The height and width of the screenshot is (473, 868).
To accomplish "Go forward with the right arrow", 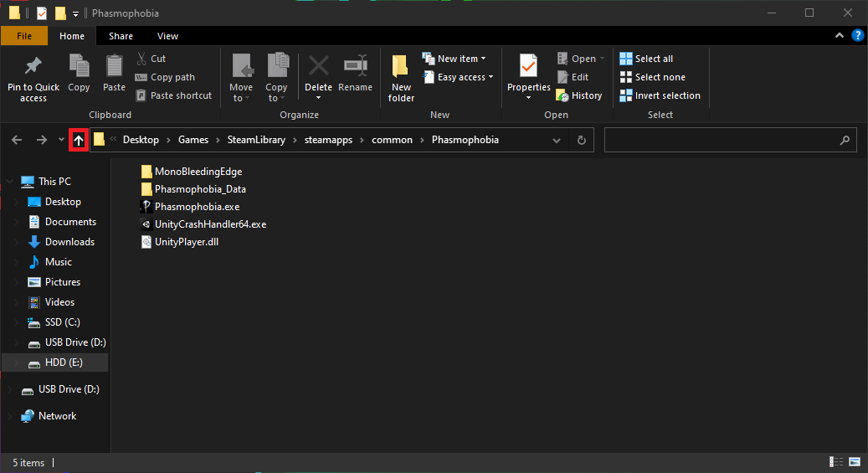I will tap(42, 140).
